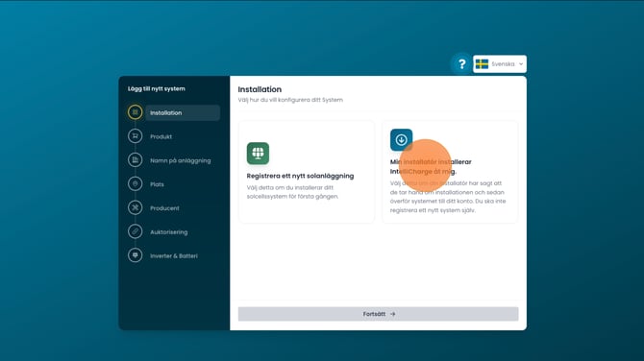
Task: Open help with the question mark button
Action: [461, 64]
